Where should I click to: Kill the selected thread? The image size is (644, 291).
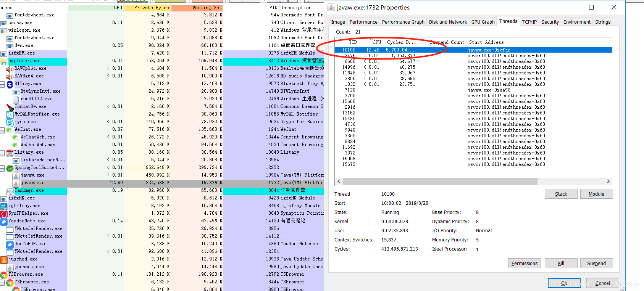pos(561,263)
